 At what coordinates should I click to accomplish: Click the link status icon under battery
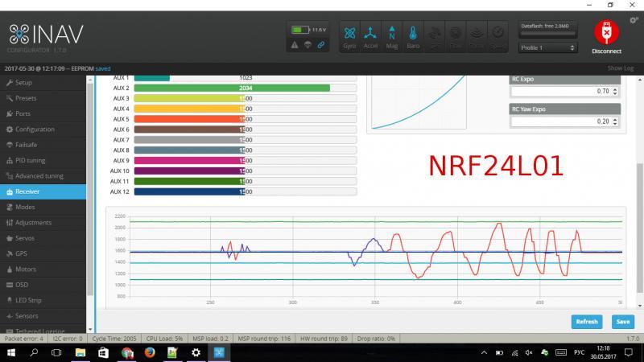[x=321, y=44]
